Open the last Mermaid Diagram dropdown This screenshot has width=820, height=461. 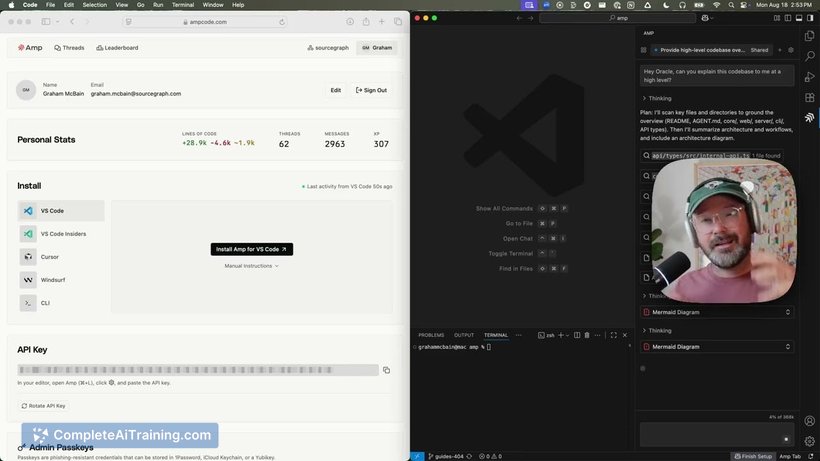point(717,347)
